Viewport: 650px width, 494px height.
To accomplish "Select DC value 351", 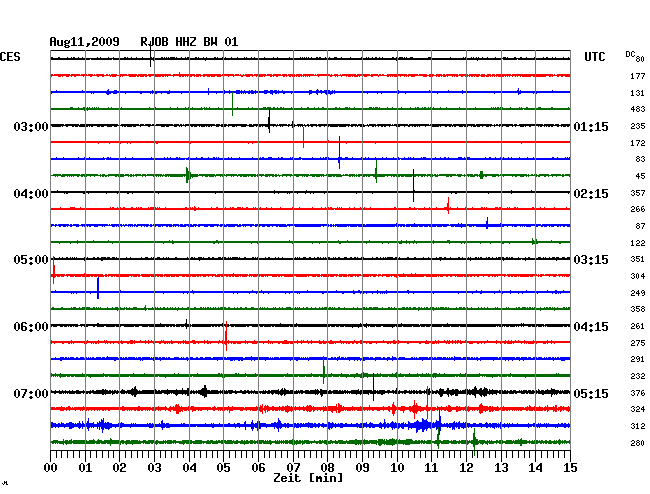I will (x=638, y=259).
